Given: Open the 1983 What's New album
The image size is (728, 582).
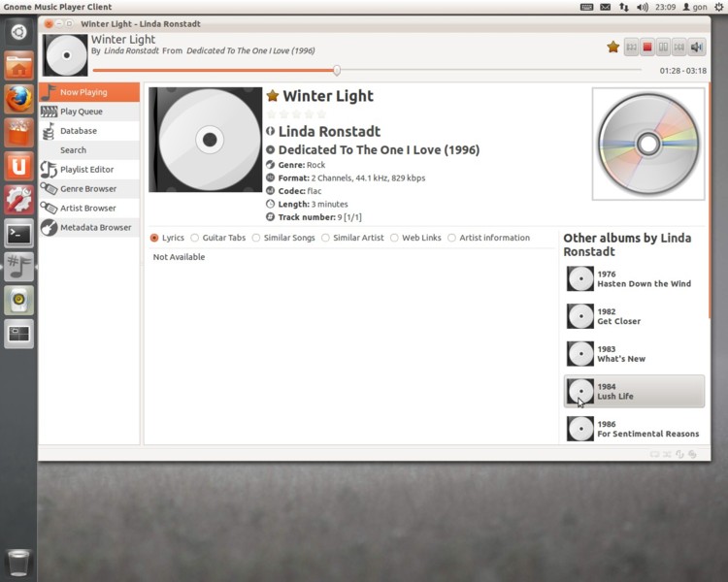Looking at the screenshot, I should click(634, 354).
